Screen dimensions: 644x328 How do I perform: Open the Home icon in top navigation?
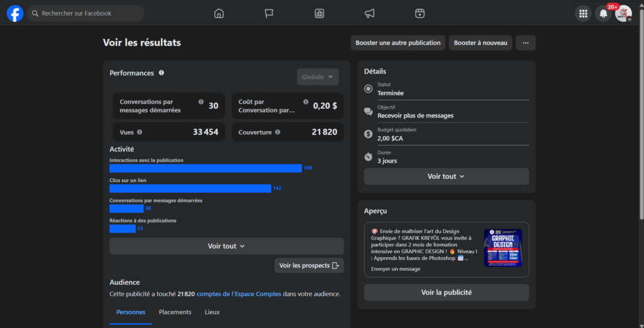[x=219, y=13]
